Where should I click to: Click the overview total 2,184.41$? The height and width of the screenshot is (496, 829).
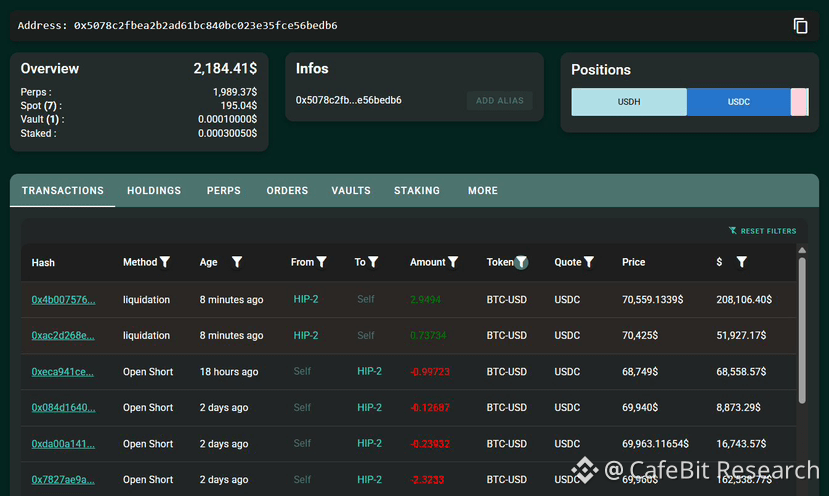coord(225,69)
